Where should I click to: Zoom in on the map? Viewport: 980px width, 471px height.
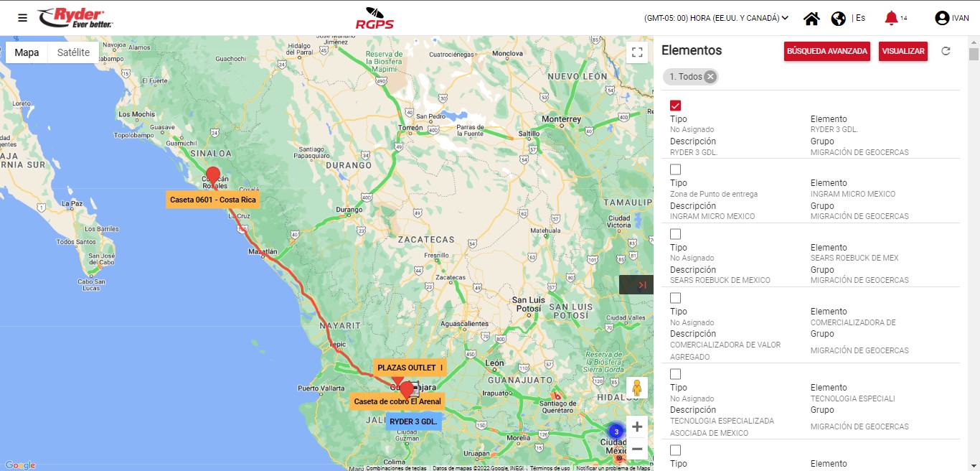click(x=636, y=426)
